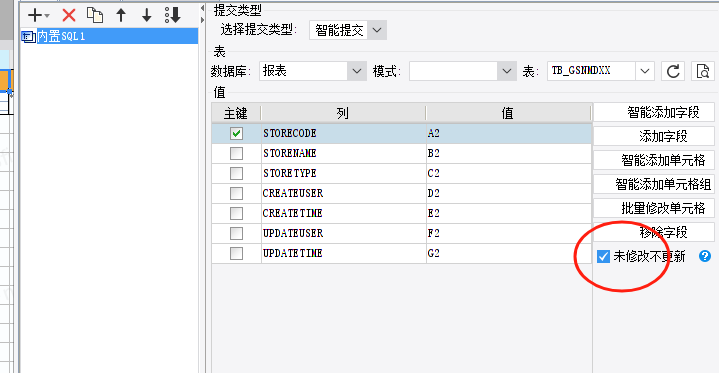Image resolution: width=719 pixels, height=373 pixels.
Task: Select the STORECODE column cell
Action: click(x=343, y=133)
